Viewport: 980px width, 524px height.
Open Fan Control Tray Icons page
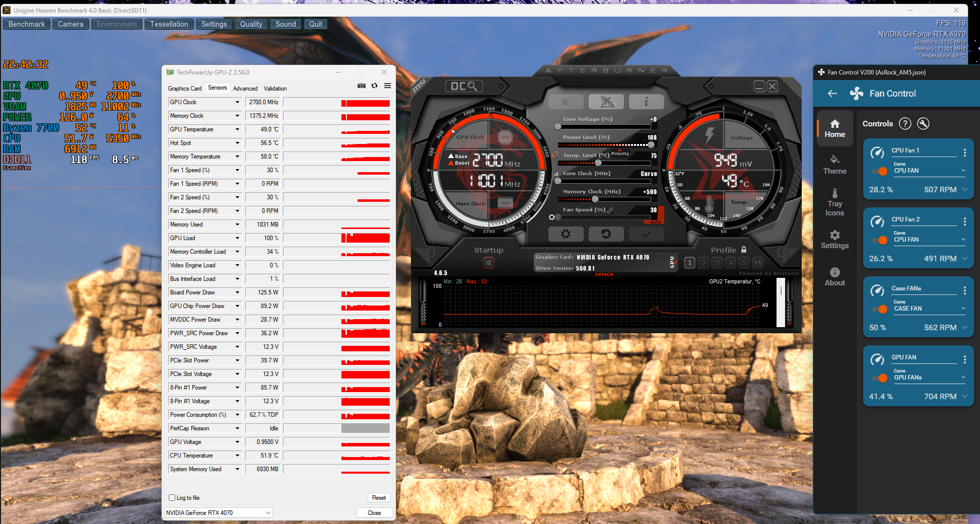[834, 202]
